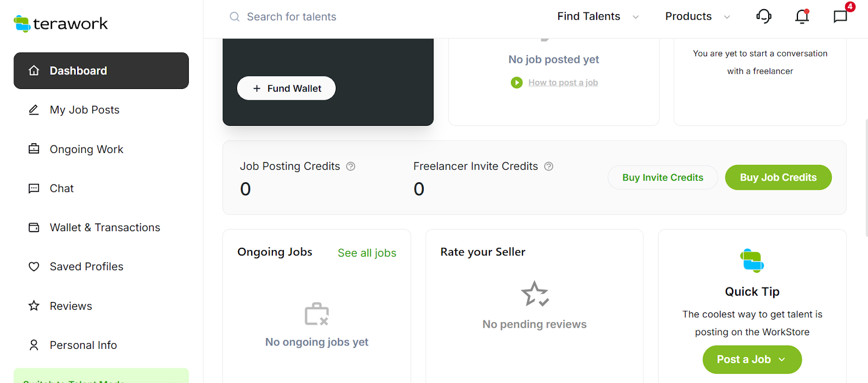Click Freelancer Invite Credits help icon
The width and height of the screenshot is (868, 383).
pos(548,167)
